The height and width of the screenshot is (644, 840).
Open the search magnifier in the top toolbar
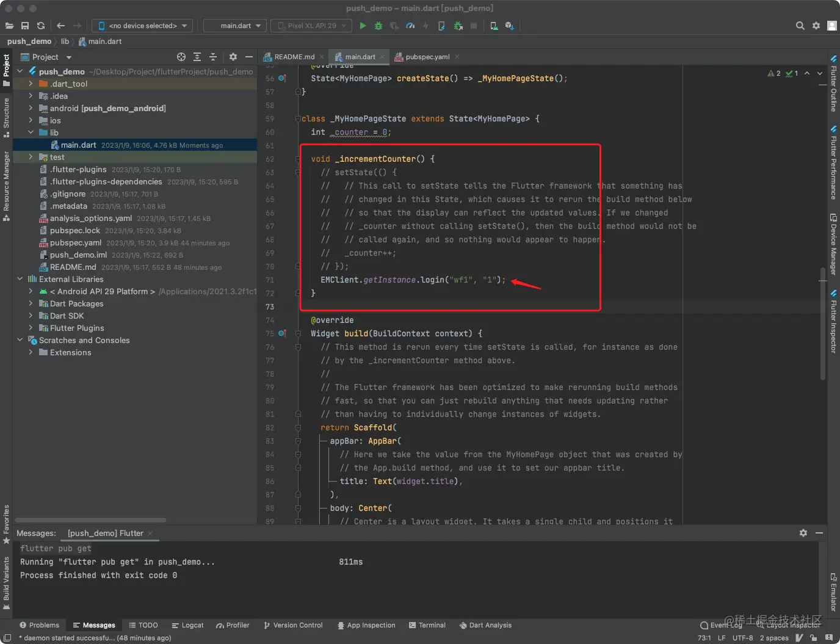[x=800, y=26]
